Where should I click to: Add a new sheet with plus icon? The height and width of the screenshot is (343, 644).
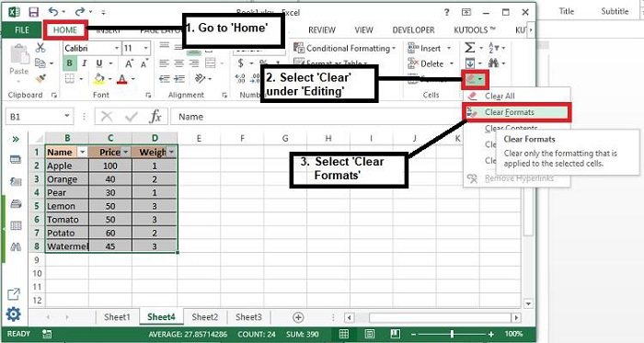click(x=298, y=317)
